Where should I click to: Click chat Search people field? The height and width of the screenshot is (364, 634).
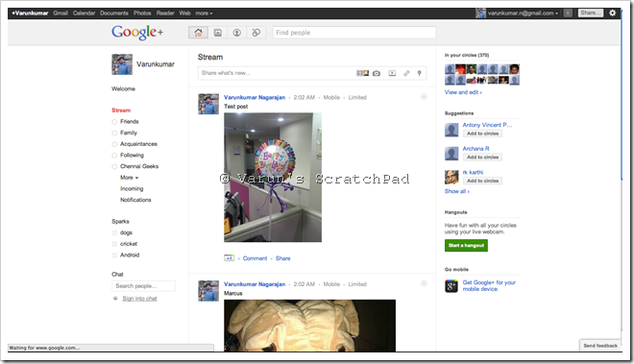[x=143, y=286]
